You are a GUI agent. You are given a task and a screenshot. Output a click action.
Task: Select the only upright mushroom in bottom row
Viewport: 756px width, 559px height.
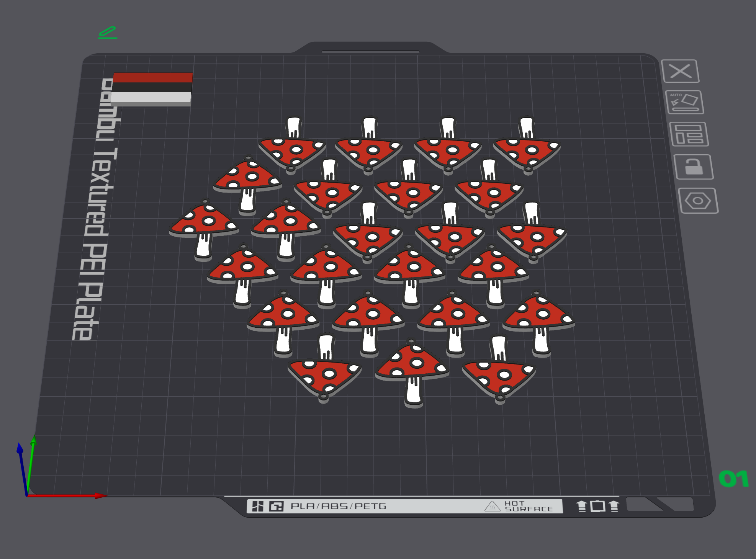412,373
